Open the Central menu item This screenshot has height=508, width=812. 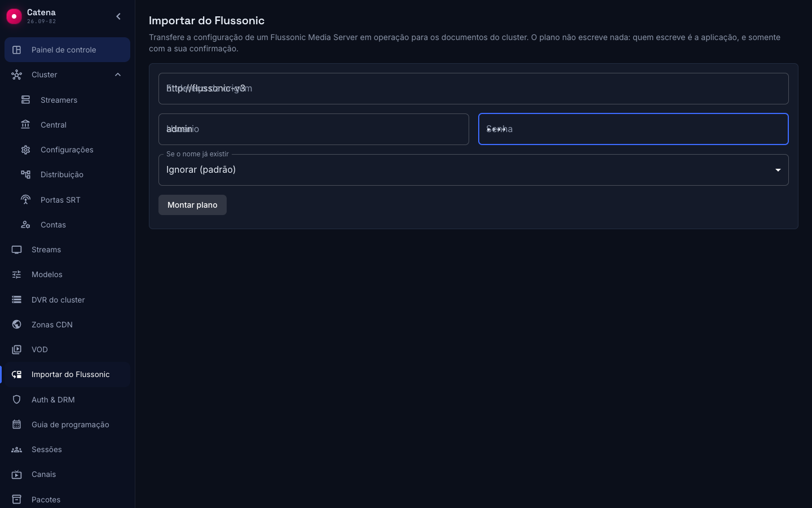click(x=67, y=125)
